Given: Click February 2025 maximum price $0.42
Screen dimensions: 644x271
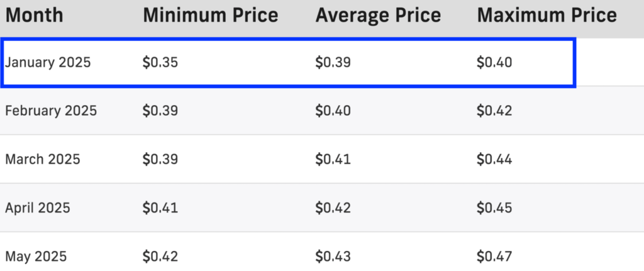Looking at the screenshot, I should pyautogui.click(x=494, y=111).
